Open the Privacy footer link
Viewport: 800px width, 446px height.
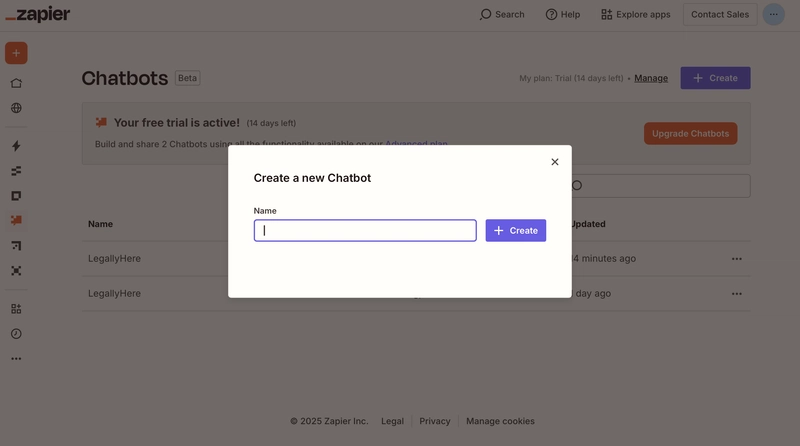coord(435,421)
